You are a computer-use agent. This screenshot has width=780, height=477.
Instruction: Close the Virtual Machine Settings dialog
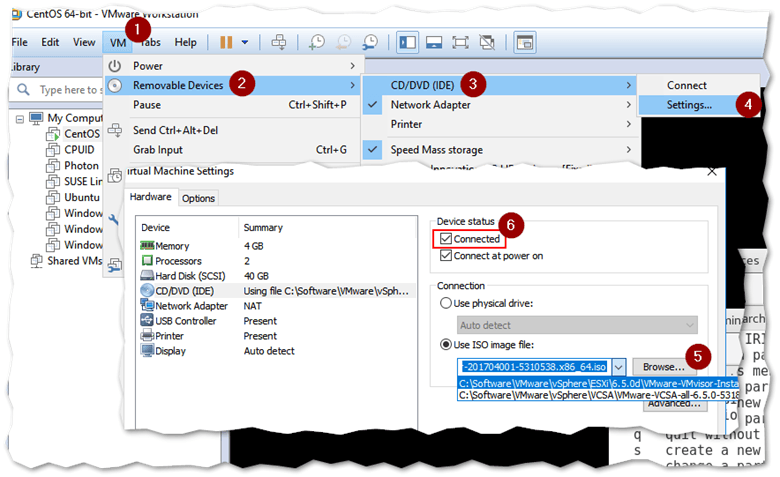(712, 172)
